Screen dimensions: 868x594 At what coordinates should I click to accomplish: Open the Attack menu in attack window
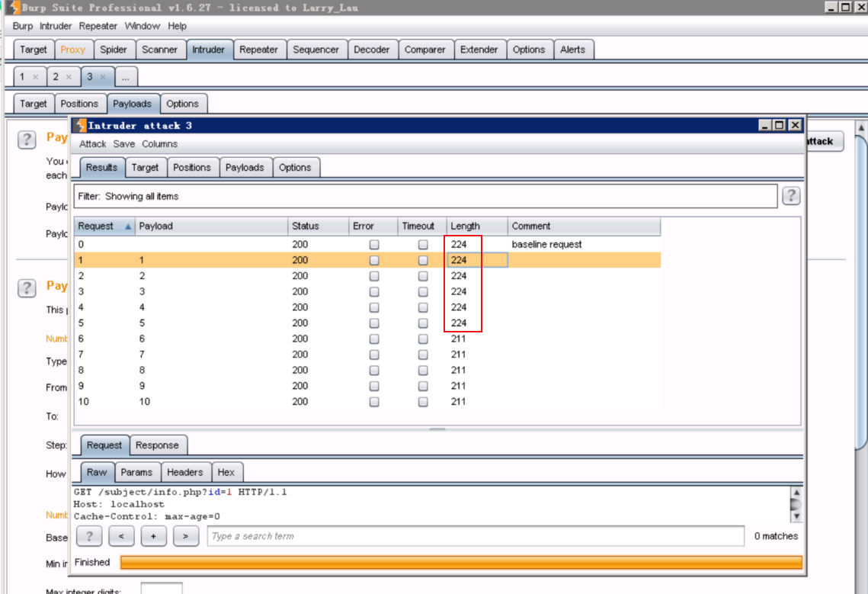[92, 144]
